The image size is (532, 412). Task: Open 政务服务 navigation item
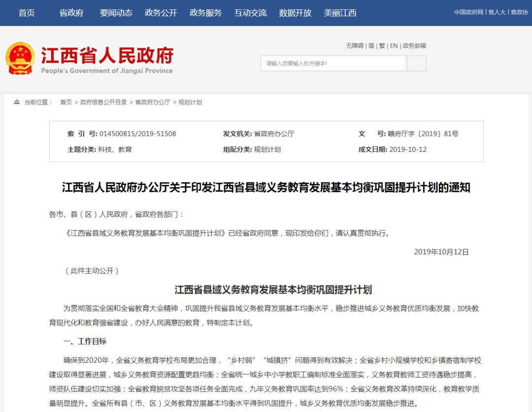point(205,13)
